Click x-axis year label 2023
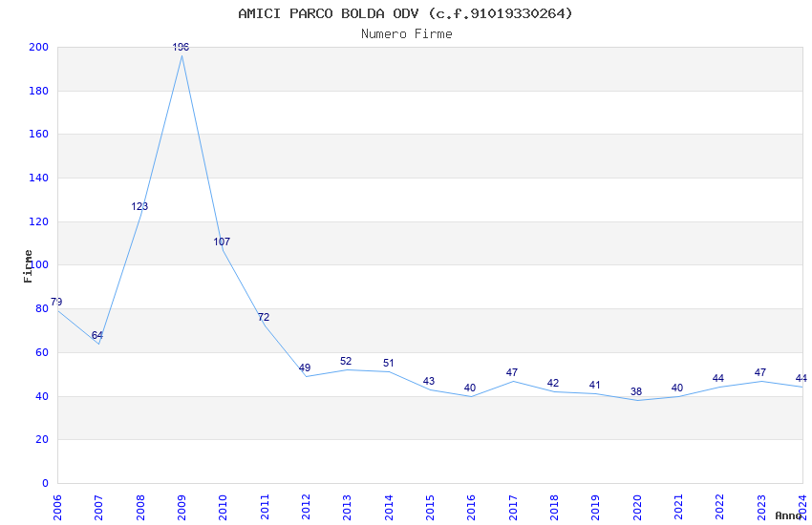812x525 pixels. (x=761, y=508)
